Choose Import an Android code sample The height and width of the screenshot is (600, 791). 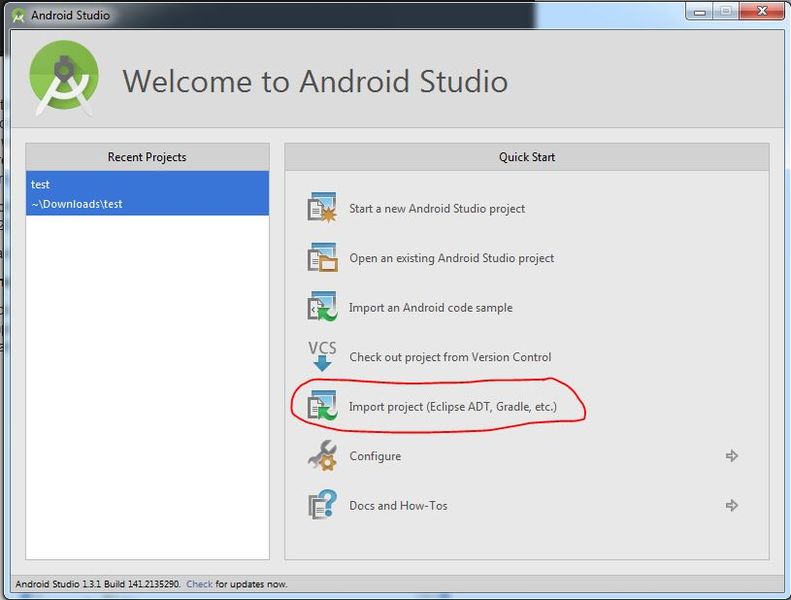pos(431,307)
